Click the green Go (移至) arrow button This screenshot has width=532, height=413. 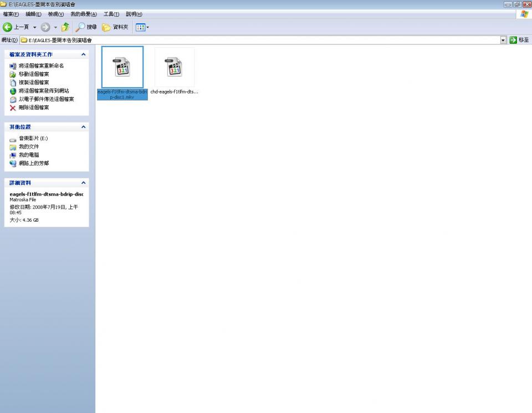point(513,40)
